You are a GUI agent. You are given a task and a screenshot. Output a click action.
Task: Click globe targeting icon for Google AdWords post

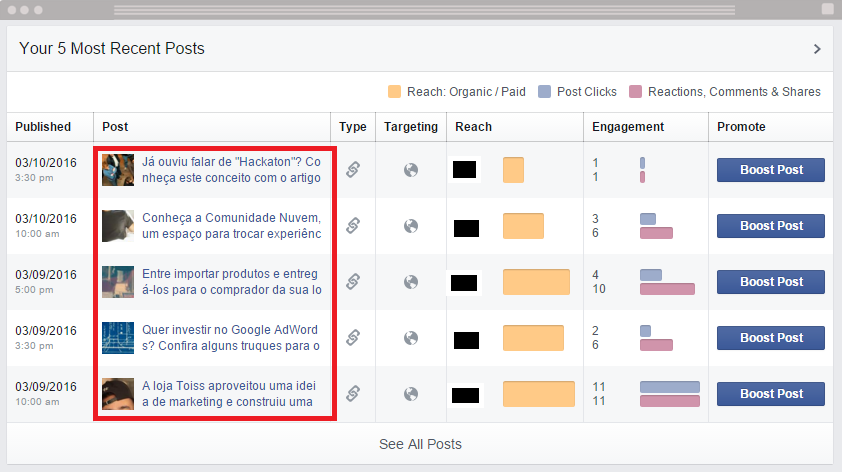[x=411, y=338]
